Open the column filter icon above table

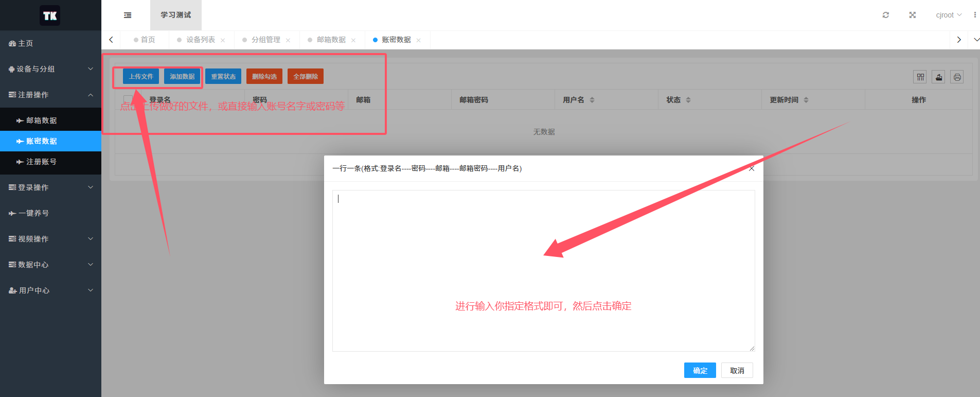tap(920, 77)
